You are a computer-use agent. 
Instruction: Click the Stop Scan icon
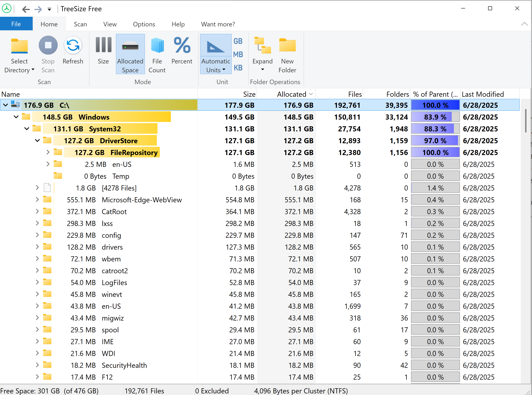(x=48, y=45)
